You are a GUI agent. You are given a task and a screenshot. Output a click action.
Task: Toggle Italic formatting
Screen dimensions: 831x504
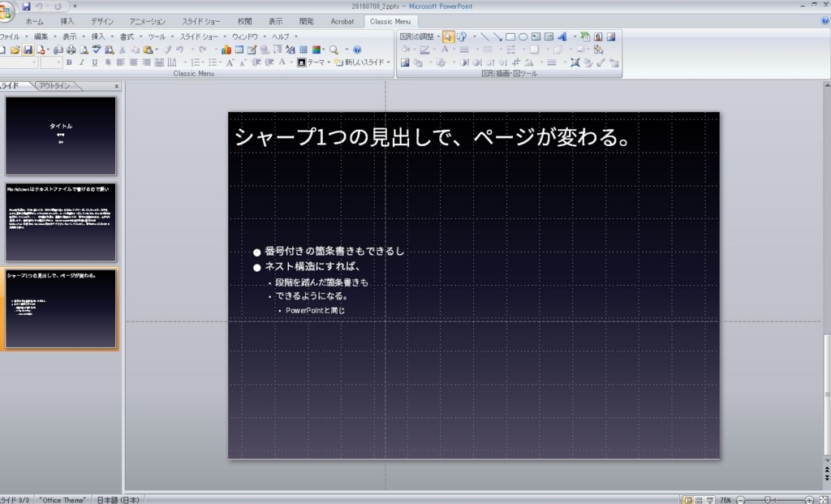82,62
